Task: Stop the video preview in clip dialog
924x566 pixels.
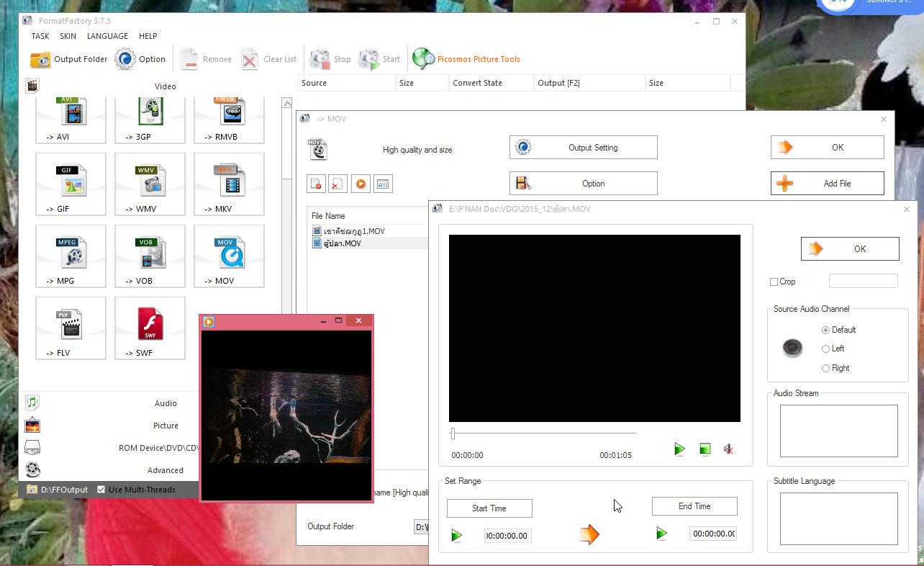Action: point(705,449)
